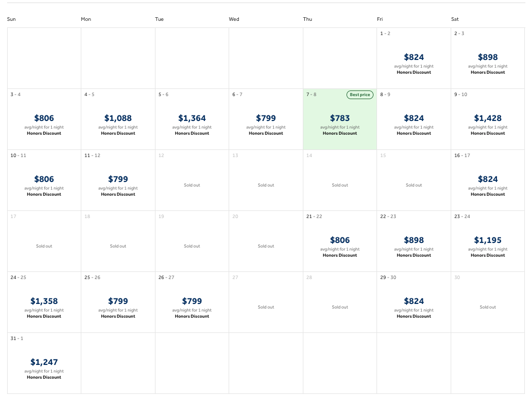Click the 4 - 5 date priced $1,088

coord(118,119)
